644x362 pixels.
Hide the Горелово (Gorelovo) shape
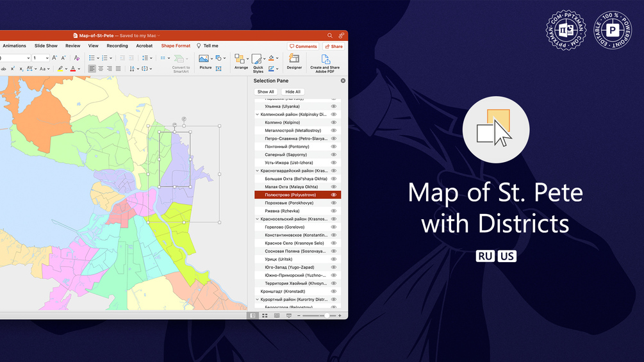[333, 227]
